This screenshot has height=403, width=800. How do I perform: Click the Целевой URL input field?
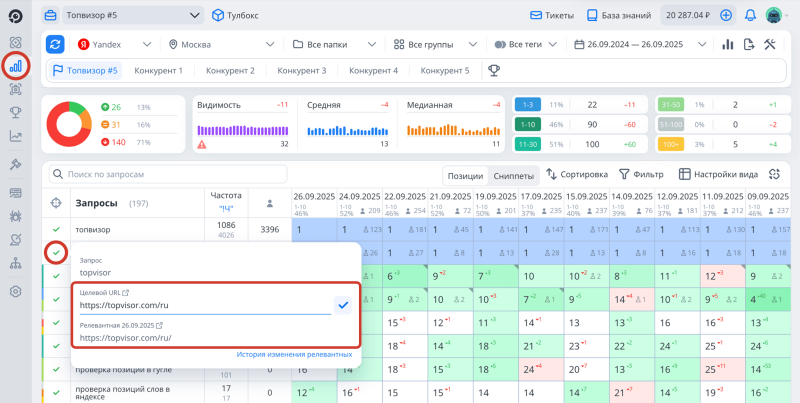205,305
